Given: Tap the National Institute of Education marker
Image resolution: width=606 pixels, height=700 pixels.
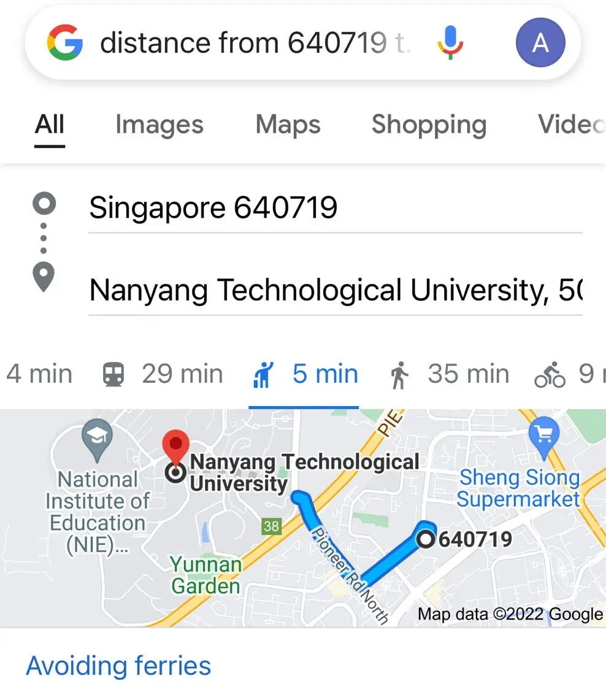Looking at the screenshot, I should click(x=97, y=439).
